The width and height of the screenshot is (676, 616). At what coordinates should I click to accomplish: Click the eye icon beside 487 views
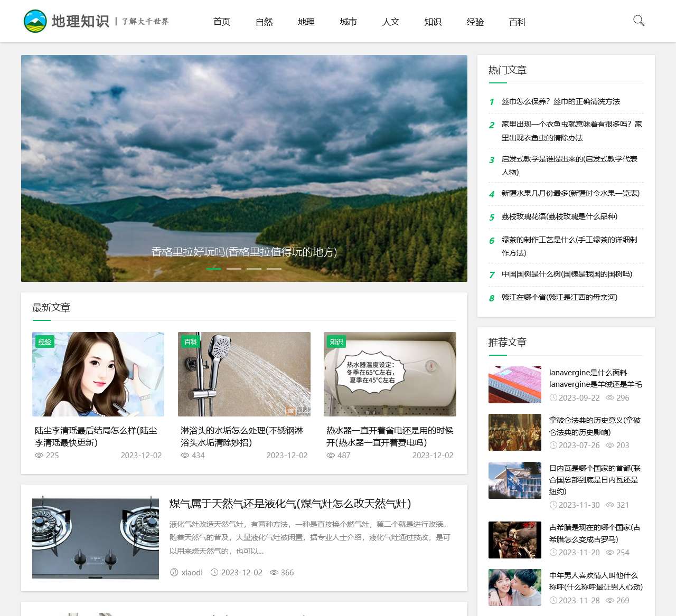coord(331,455)
